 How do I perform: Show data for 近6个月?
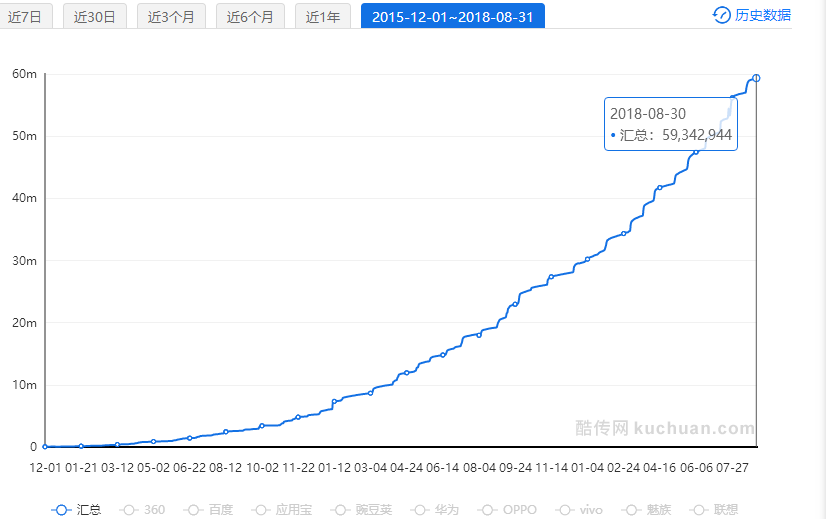click(250, 16)
